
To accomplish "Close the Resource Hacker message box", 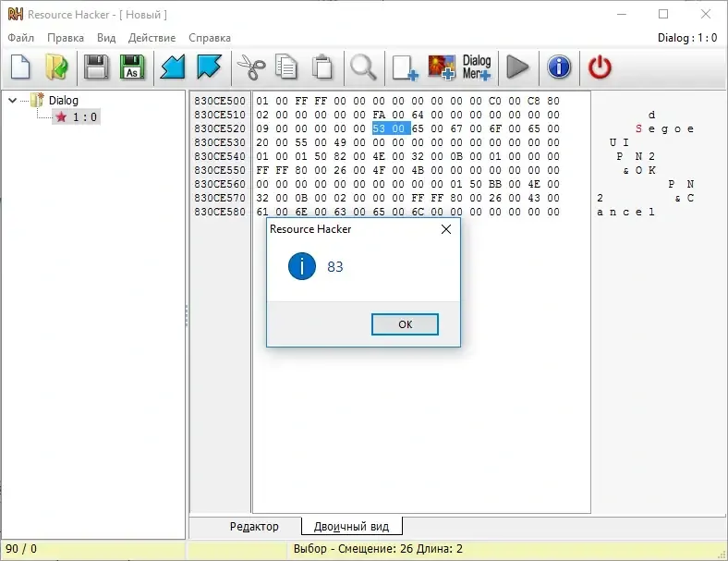I will pos(446,229).
